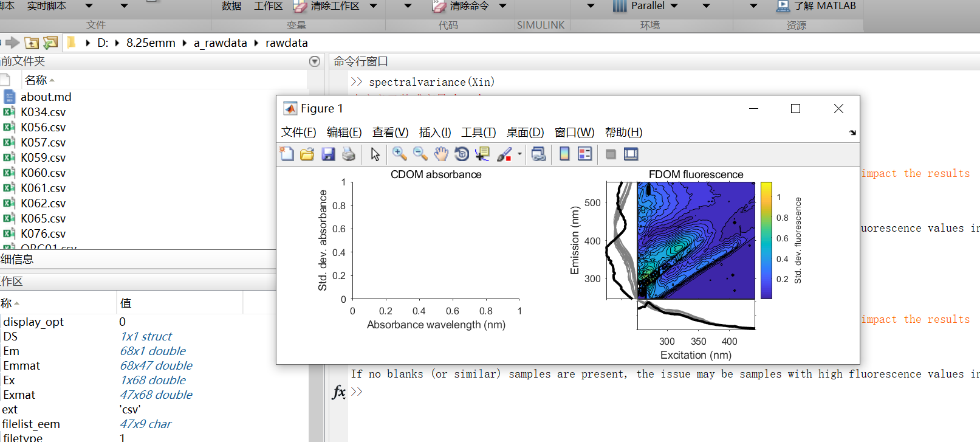Expand the 清除工作区 dropdown arrow
980x442 pixels.
tap(373, 6)
